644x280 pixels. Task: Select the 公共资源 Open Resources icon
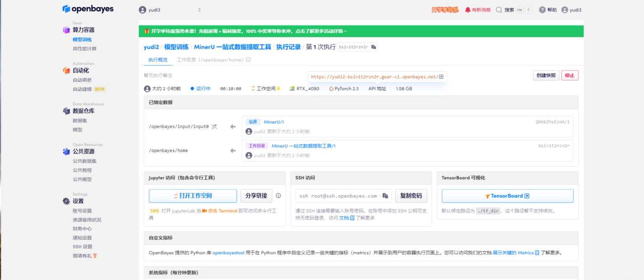click(x=66, y=151)
